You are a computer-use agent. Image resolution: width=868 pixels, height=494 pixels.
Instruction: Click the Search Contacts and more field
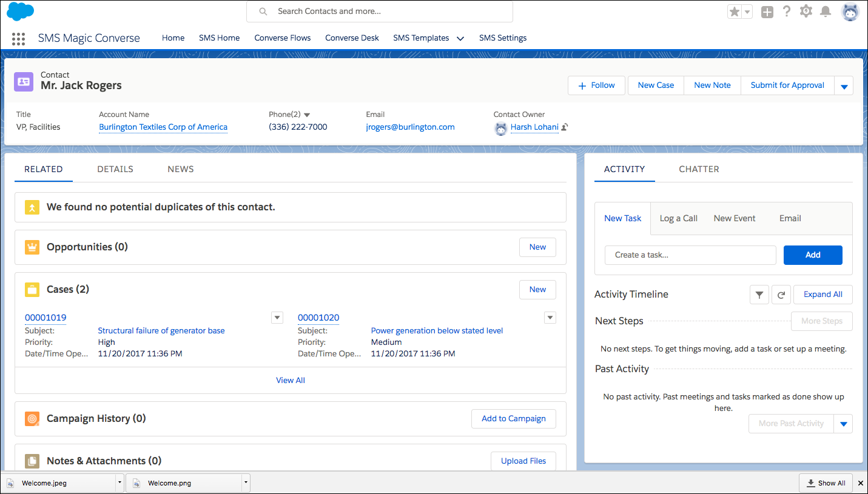coord(380,12)
